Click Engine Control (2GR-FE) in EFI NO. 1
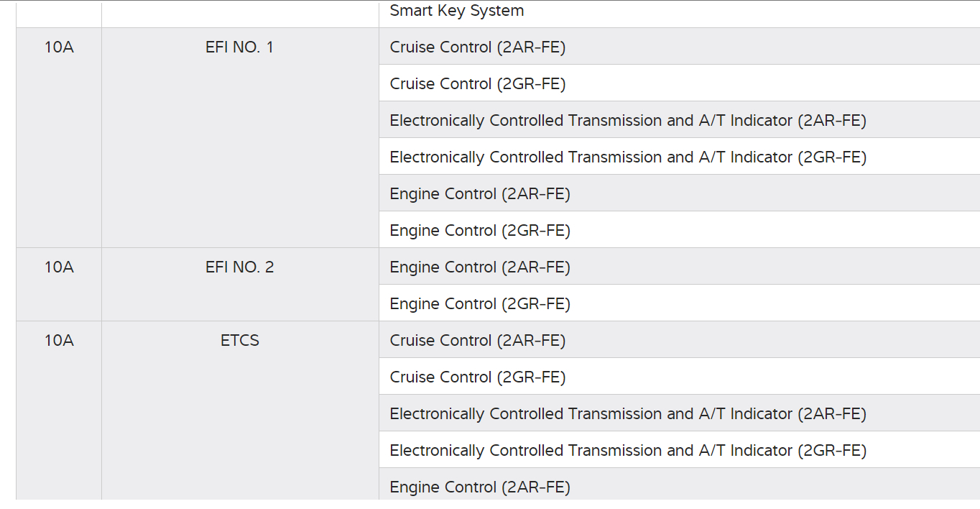Screen dimensions: 980x509 pyautogui.click(x=480, y=231)
